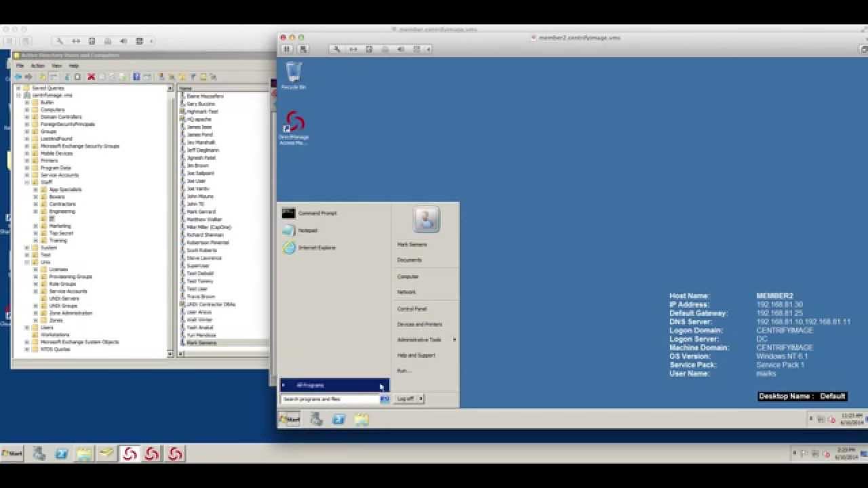Screen dimensions: 868x488
Task: Click the Name column header
Action: point(223,88)
